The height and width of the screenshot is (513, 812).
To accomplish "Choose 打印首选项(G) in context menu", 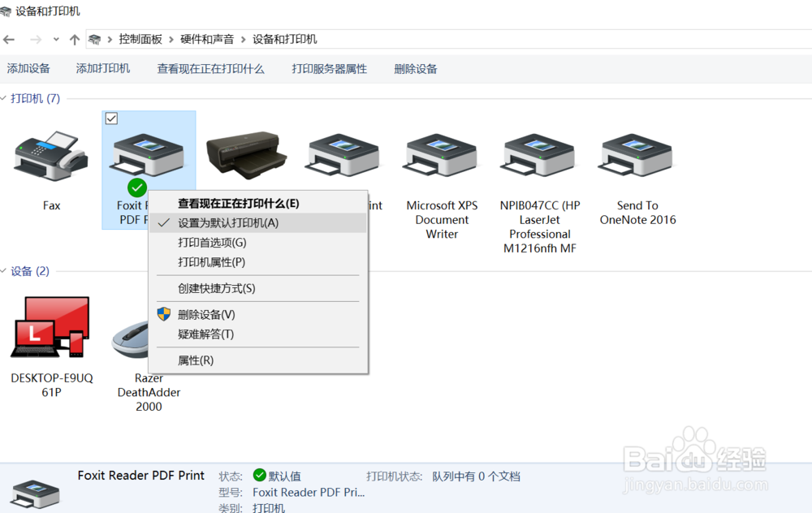I will pos(258,242).
